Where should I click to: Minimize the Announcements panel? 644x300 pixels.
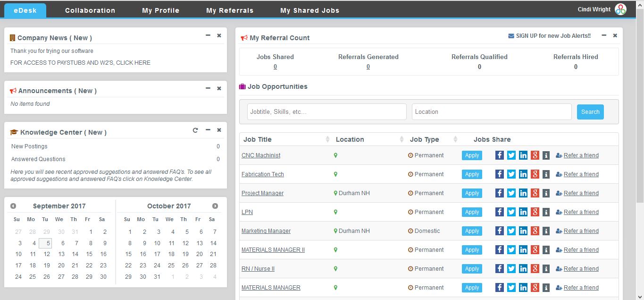coord(208,88)
